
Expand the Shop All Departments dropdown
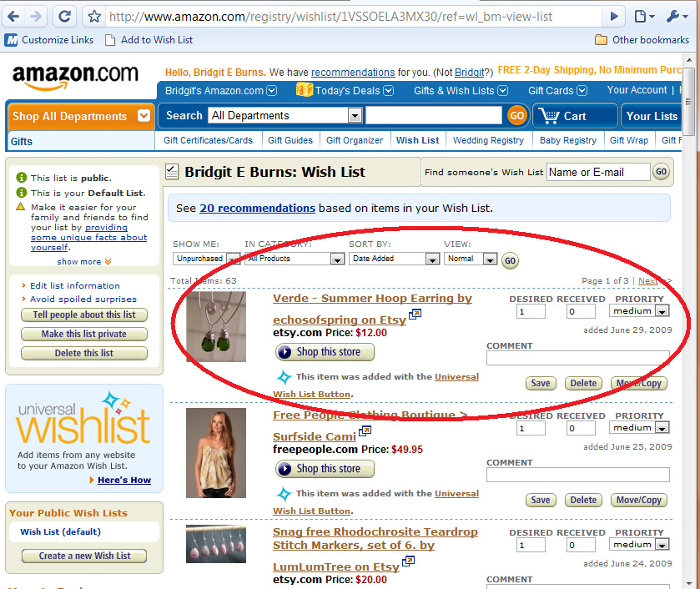coord(144,116)
